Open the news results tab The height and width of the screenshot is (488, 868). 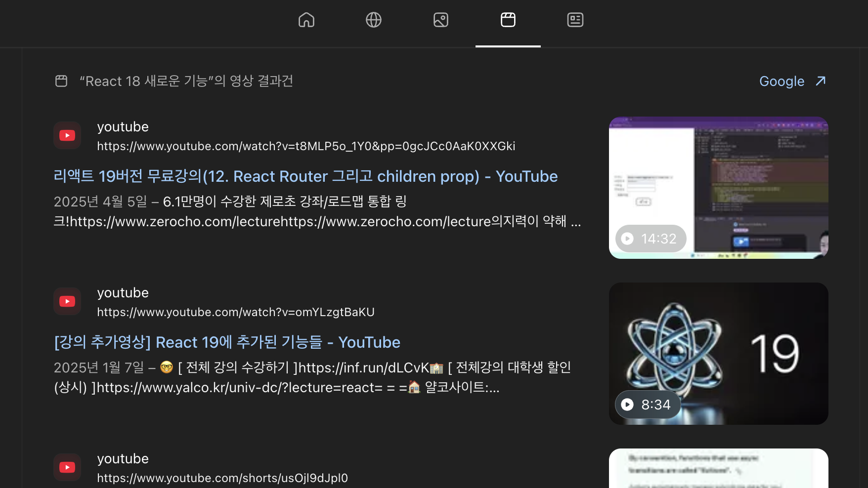(575, 20)
